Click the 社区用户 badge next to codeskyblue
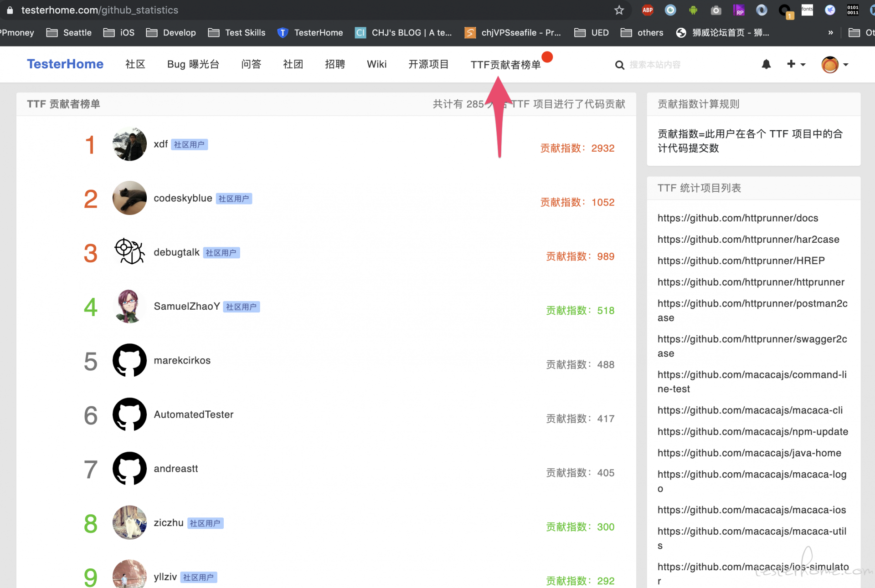This screenshot has width=875, height=588. [x=234, y=199]
